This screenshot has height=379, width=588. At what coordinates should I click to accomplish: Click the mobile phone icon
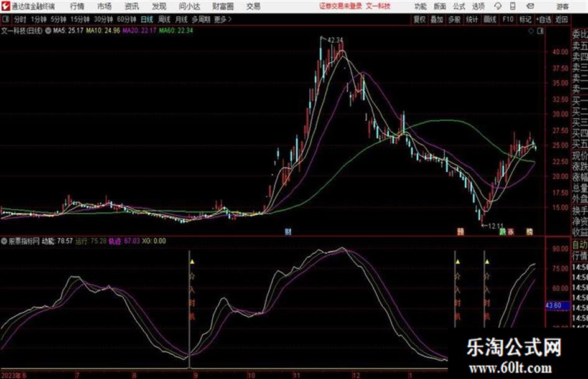coord(513,6)
